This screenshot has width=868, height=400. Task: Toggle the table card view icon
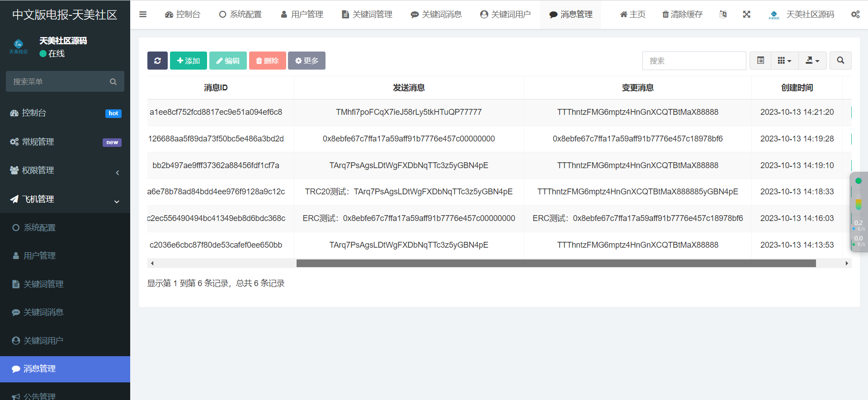760,61
